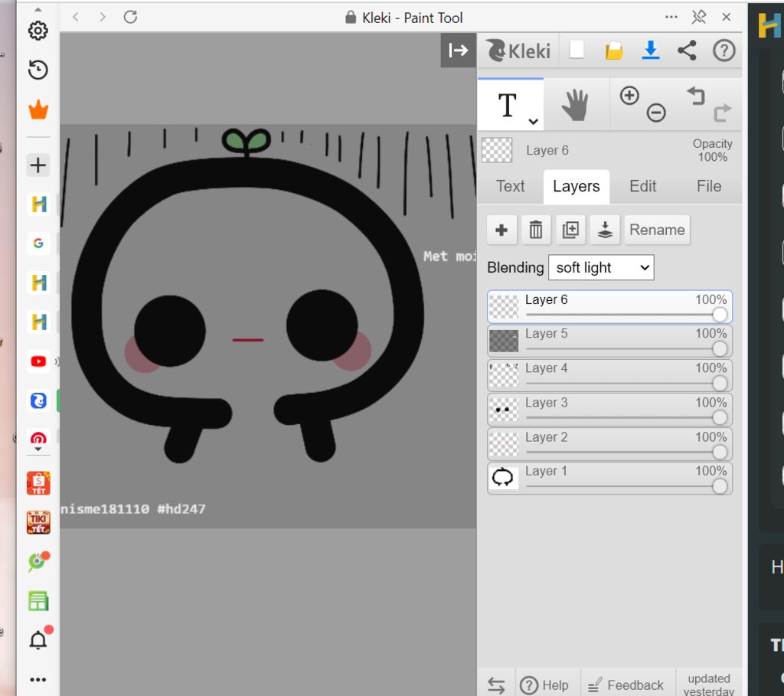The height and width of the screenshot is (696, 784).
Task: Select Layer 1 in the layer list
Action: (x=609, y=479)
